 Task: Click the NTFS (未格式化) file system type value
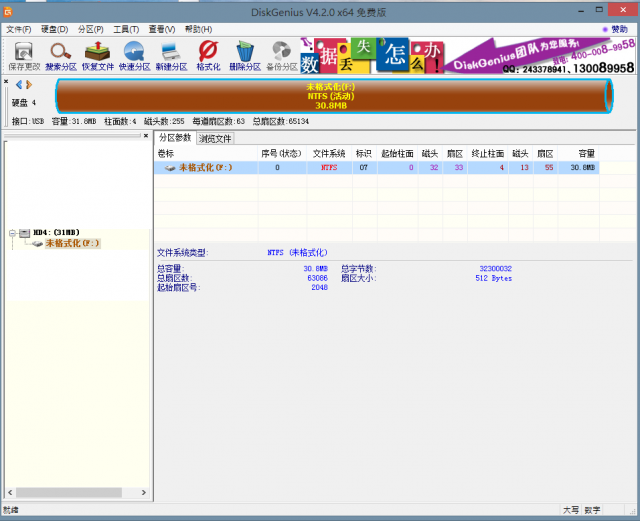[297, 253]
